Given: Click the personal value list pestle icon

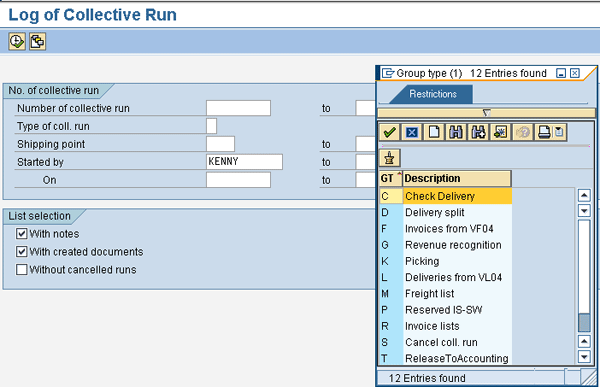Looking at the screenshot, I should pyautogui.click(x=390, y=158).
